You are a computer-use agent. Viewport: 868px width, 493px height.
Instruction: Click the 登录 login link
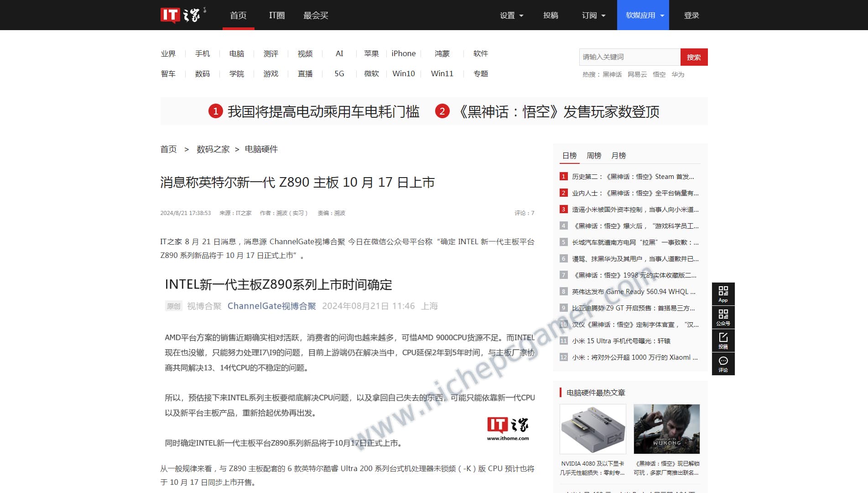(x=691, y=15)
